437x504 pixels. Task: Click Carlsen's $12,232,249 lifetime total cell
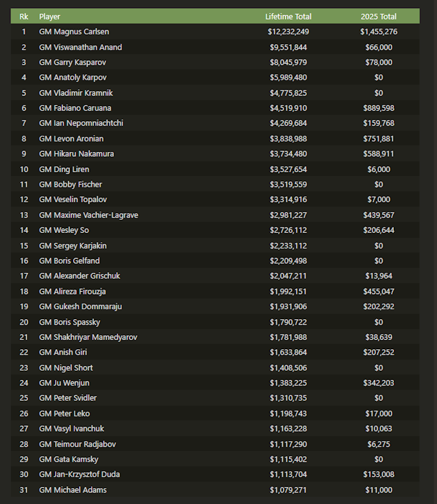288,32
